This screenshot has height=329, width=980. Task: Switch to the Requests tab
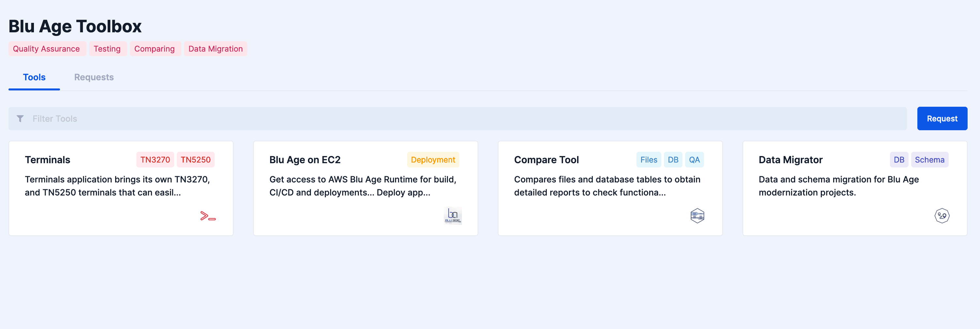tap(94, 77)
